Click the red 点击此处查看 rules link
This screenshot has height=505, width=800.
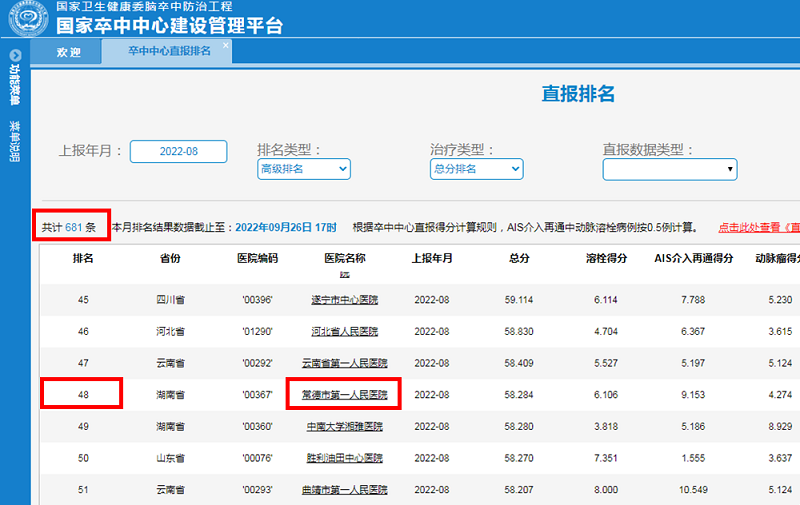[758, 228]
